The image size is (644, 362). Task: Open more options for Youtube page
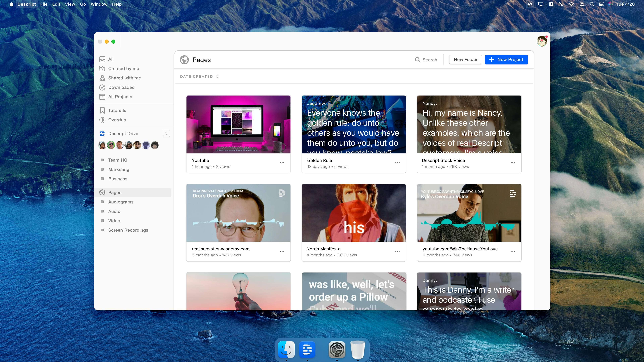[x=282, y=163]
